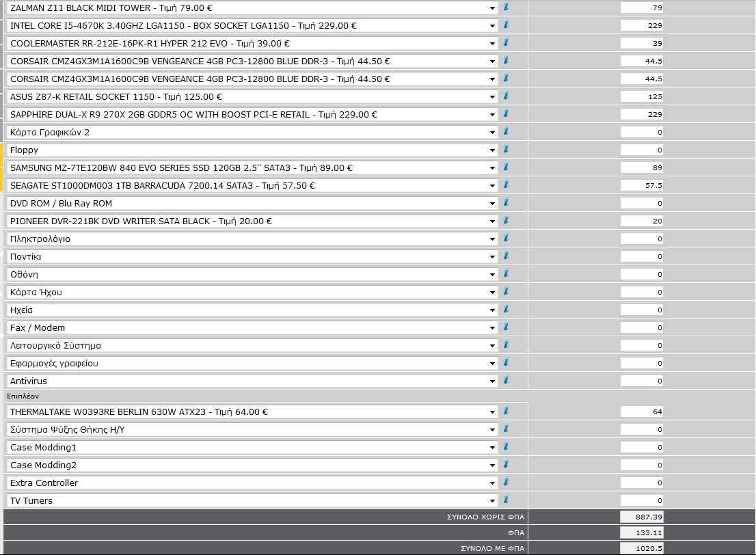
Task: Show info for Samsung 840 EVO SSD
Action: (506, 167)
